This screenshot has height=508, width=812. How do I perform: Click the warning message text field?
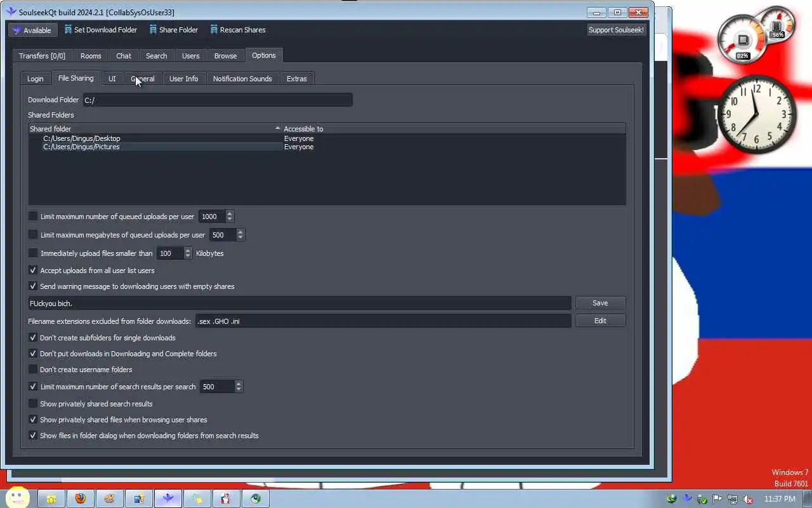299,303
